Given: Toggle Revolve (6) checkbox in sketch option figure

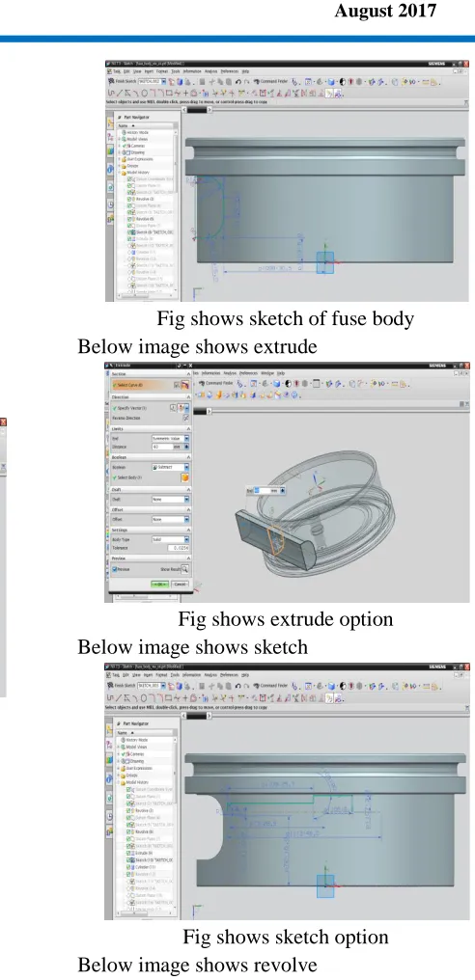Looking at the screenshot, I should pyautogui.click(x=130, y=831).
